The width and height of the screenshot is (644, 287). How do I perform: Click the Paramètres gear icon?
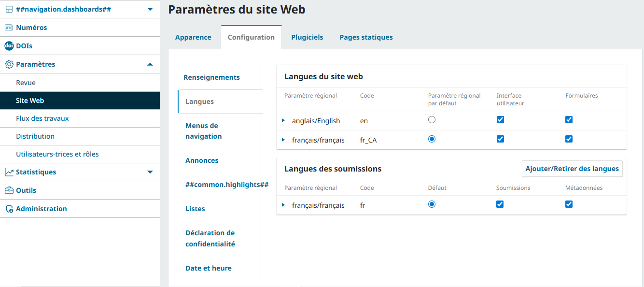(x=9, y=64)
